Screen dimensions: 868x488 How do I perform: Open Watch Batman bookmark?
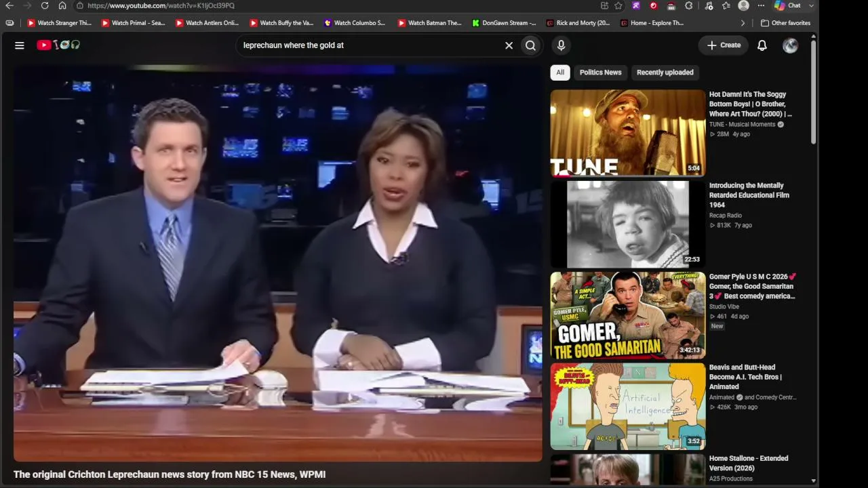click(429, 23)
